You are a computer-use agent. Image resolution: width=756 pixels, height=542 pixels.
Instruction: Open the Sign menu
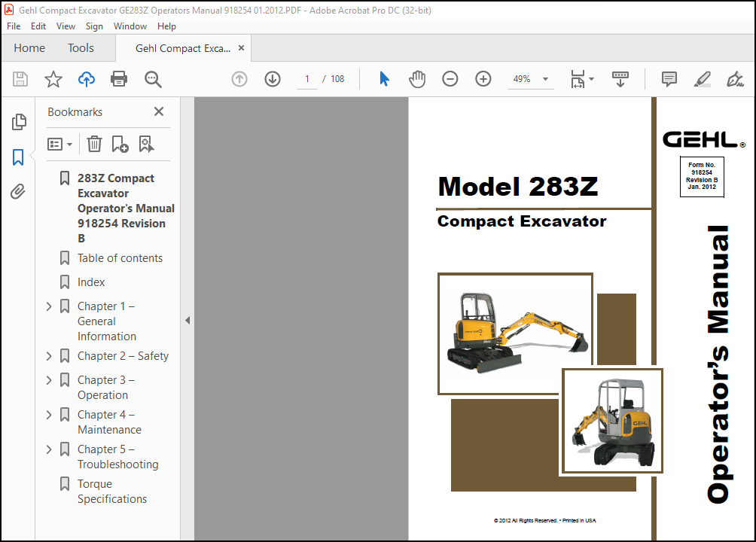95,26
